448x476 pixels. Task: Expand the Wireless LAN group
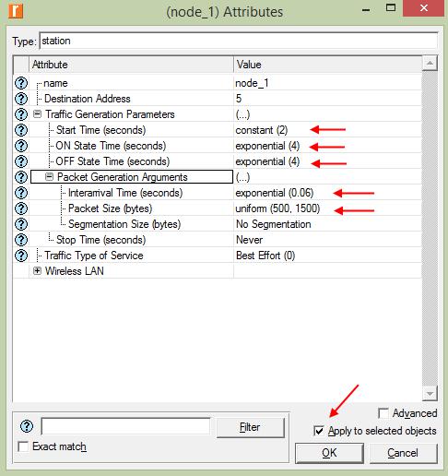pos(37,271)
